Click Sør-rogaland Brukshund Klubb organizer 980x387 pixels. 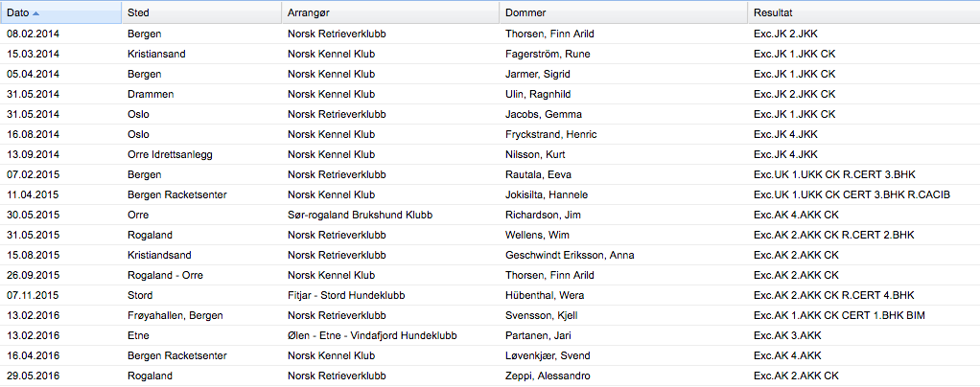pyautogui.click(x=361, y=216)
